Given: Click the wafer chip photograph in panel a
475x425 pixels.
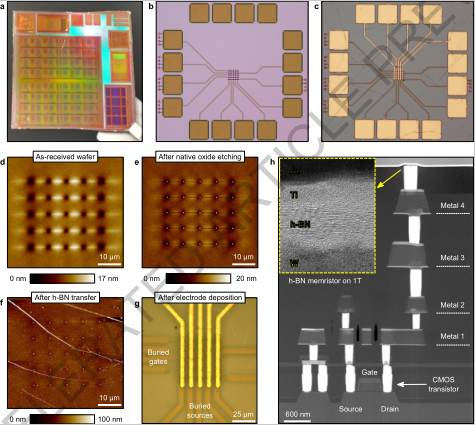Looking at the screenshot, I should coord(75,72).
